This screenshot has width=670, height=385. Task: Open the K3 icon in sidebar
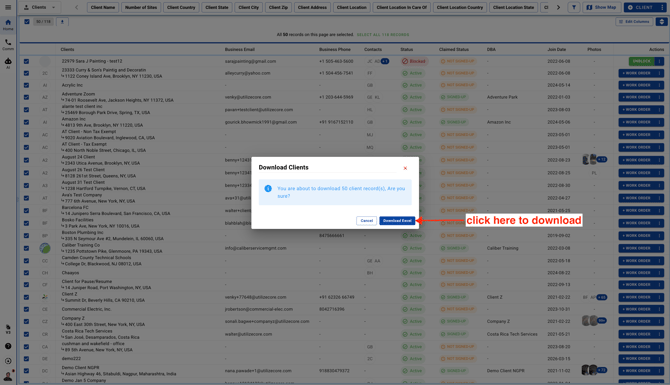(x=8, y=329)
